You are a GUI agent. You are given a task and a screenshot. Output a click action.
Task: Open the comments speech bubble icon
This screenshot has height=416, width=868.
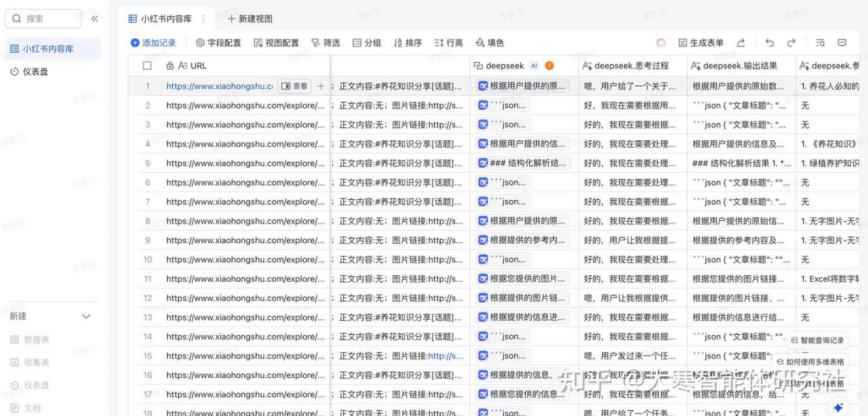pos(842,43)
